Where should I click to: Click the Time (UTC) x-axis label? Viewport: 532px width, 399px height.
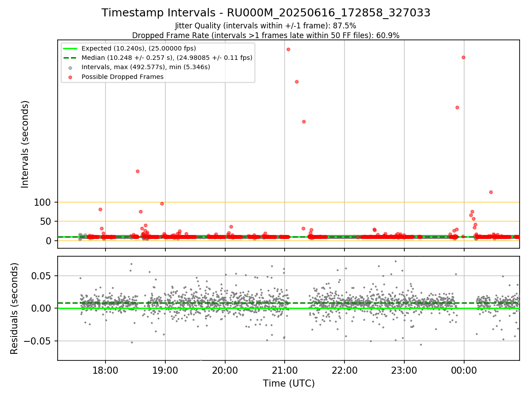tap(289, 383)
